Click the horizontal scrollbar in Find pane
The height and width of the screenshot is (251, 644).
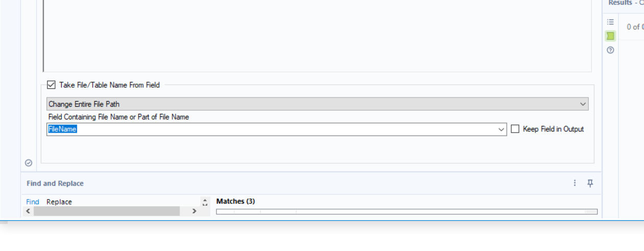click(106, 211)
